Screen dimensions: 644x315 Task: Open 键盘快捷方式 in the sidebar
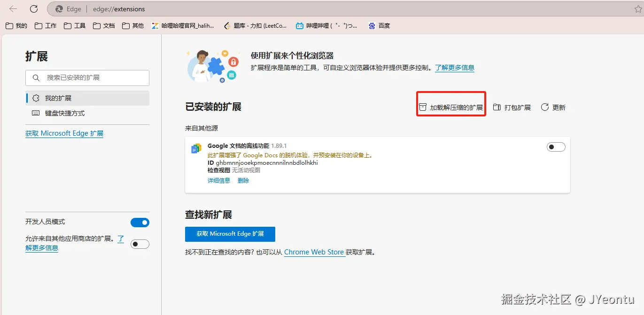[87, 113]
